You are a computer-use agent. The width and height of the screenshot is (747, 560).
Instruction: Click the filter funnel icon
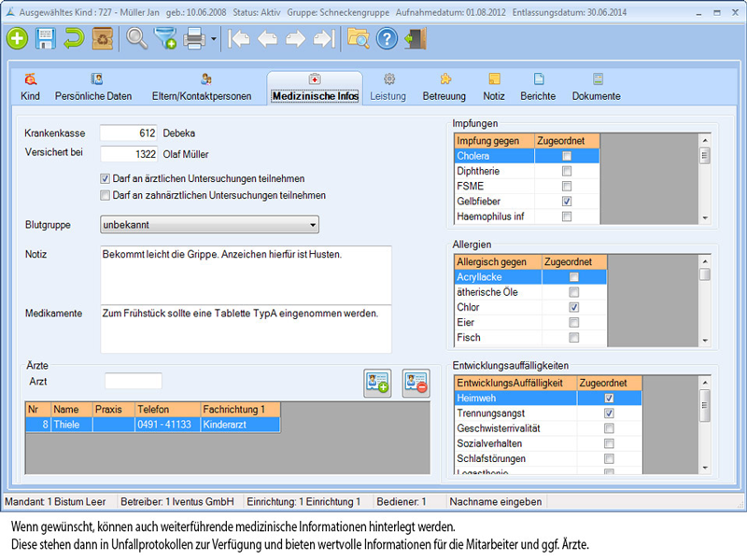click(x=165, y=38)
